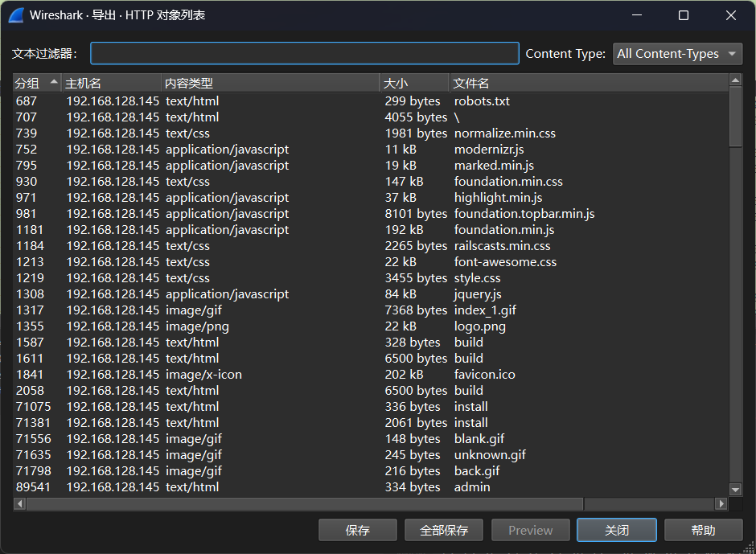
Task: Select the normalize.min.css row
Action: [x=371, y=133]
